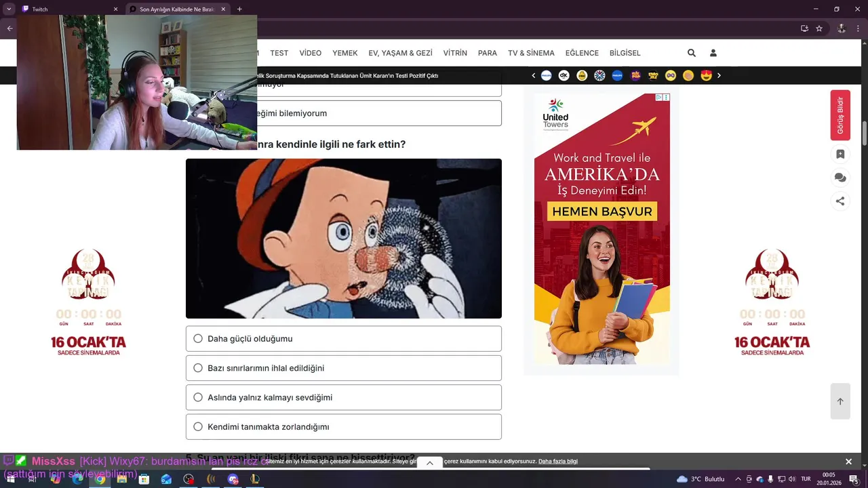
Task: Select "Aslında yalnız kalmayı sevdiğimi" option
Action: (344, 397)
